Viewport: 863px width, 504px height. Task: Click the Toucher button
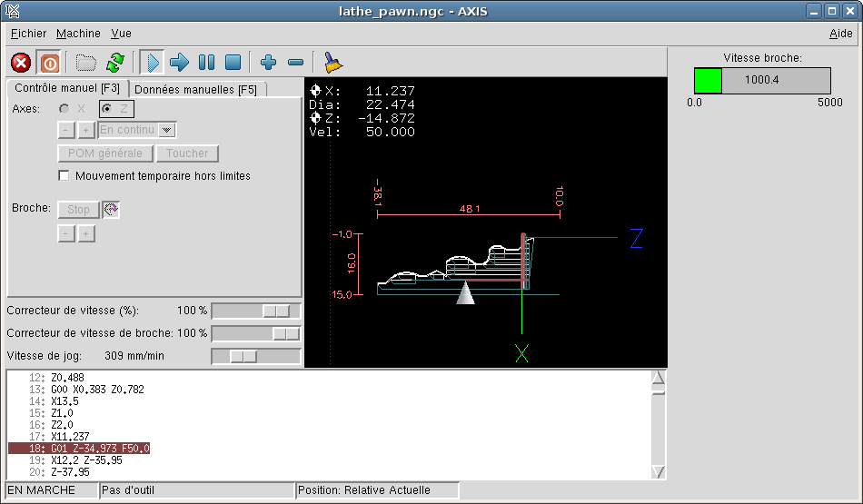tap(187, 153)
